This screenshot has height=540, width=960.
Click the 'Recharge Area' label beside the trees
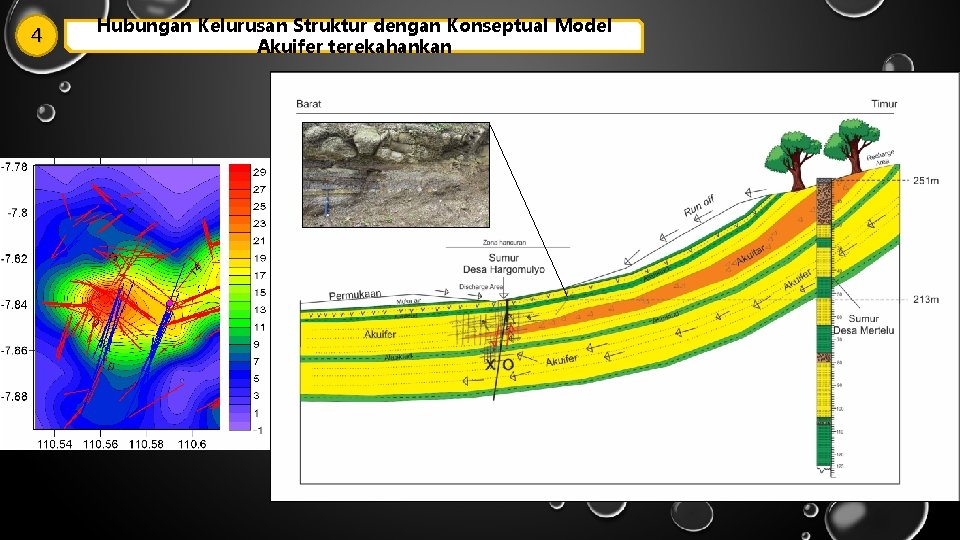[880, 157]
